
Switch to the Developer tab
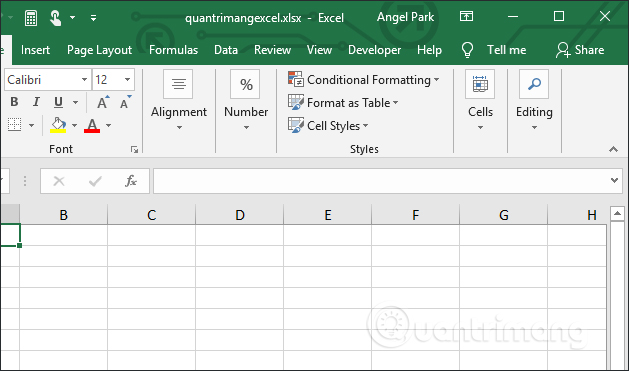[374, 50]
